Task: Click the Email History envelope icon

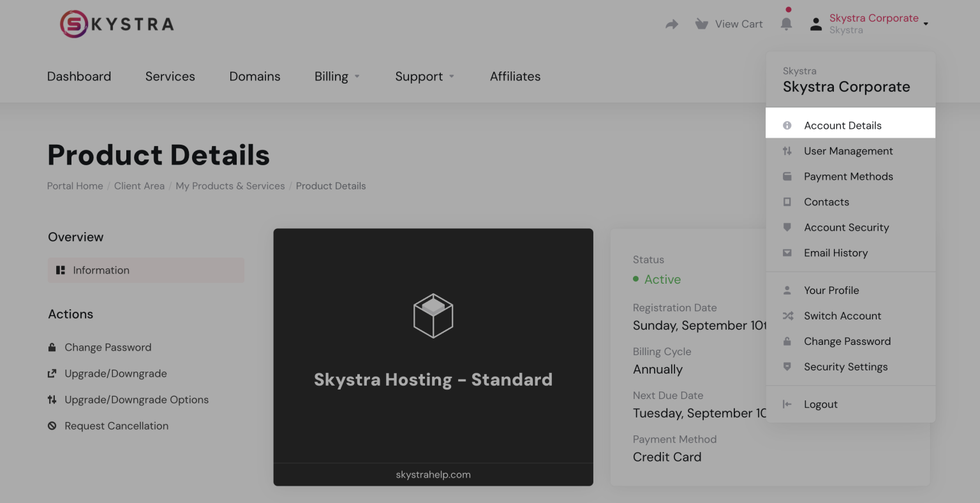Action: (x=786, y=253)
